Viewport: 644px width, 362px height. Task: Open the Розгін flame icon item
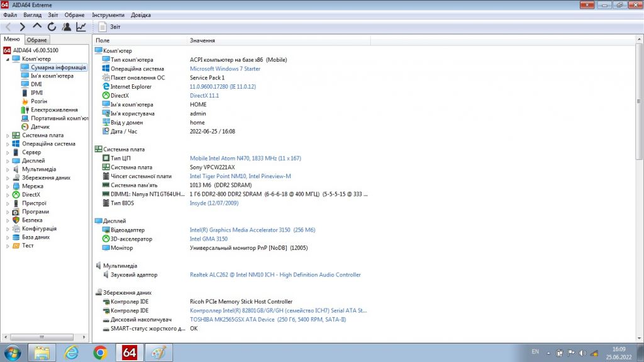tap(25, 101)
